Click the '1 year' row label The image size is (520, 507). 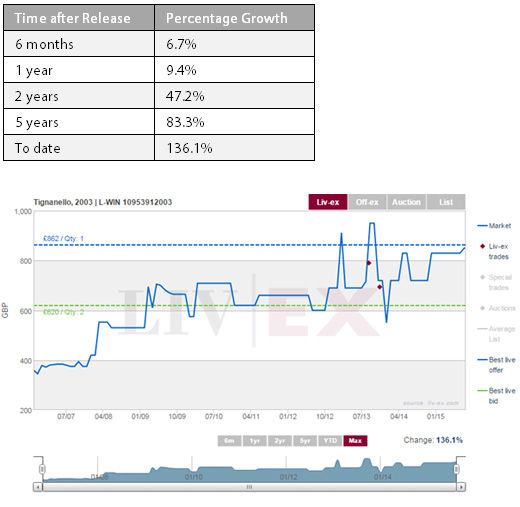click(x=34, y=71)
